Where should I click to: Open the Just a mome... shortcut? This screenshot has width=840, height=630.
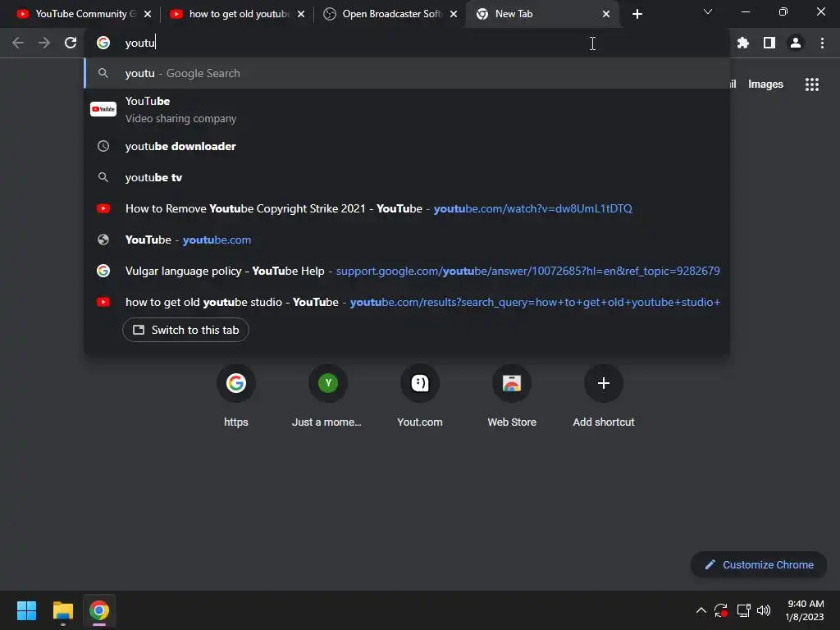[328, 396]
